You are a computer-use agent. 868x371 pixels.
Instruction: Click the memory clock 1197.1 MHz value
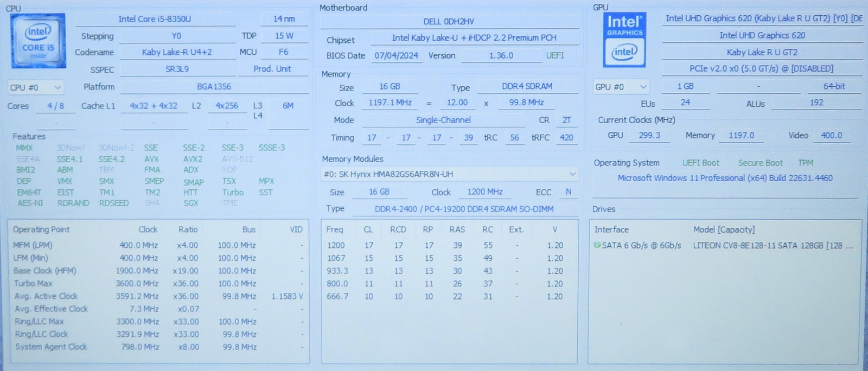click(x=390, y=103)
